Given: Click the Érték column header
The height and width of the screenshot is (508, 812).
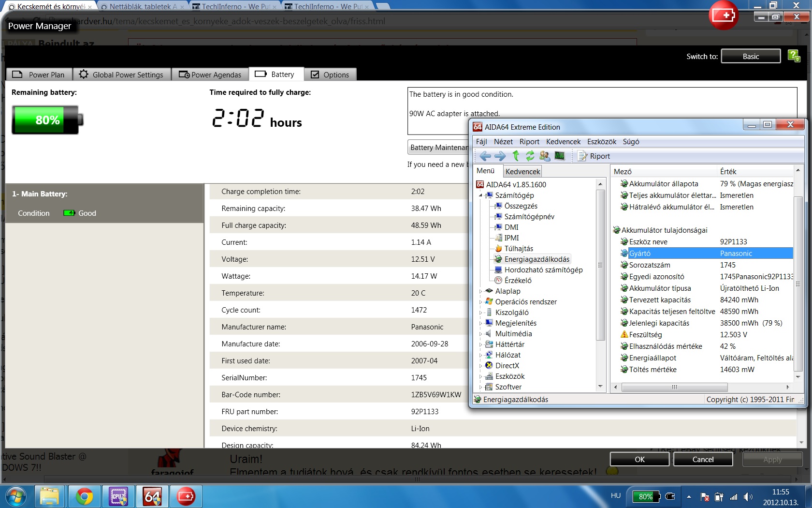Looking at the screenshot, I should tap(755, 171).
